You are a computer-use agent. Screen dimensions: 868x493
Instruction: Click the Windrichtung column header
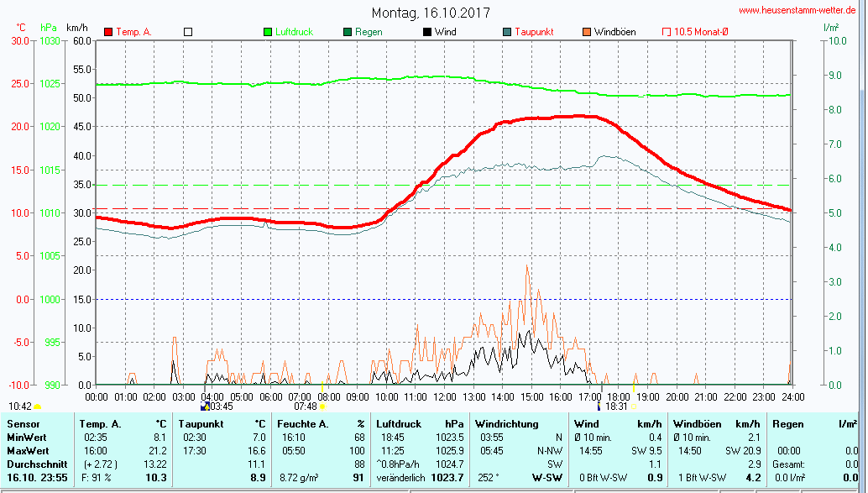click(506, 424)
